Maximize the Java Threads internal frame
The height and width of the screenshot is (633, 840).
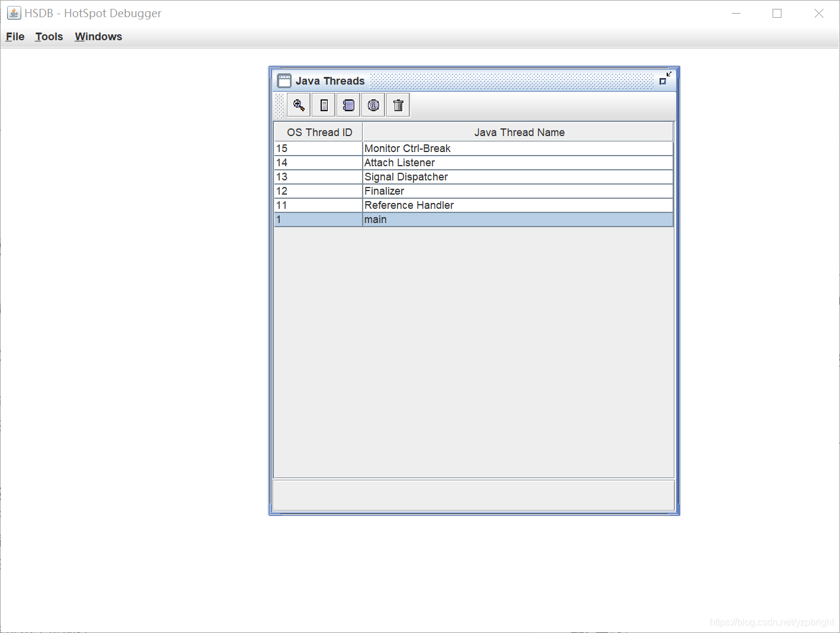pyautogui.click(x=665, y=79)
